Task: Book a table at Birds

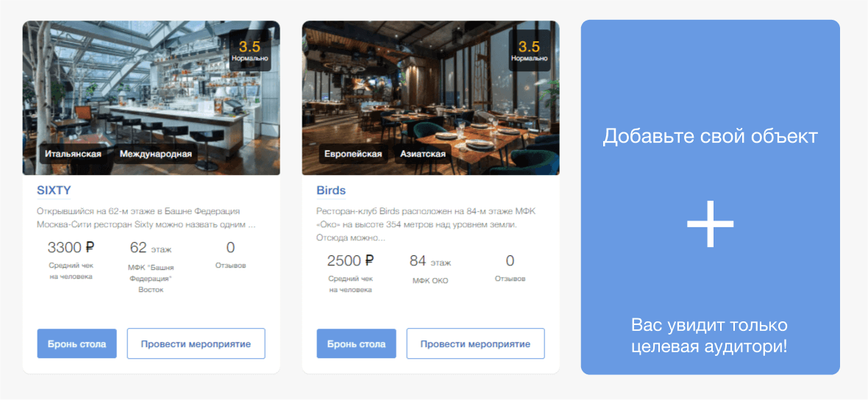Action: (x=357, y=343)
